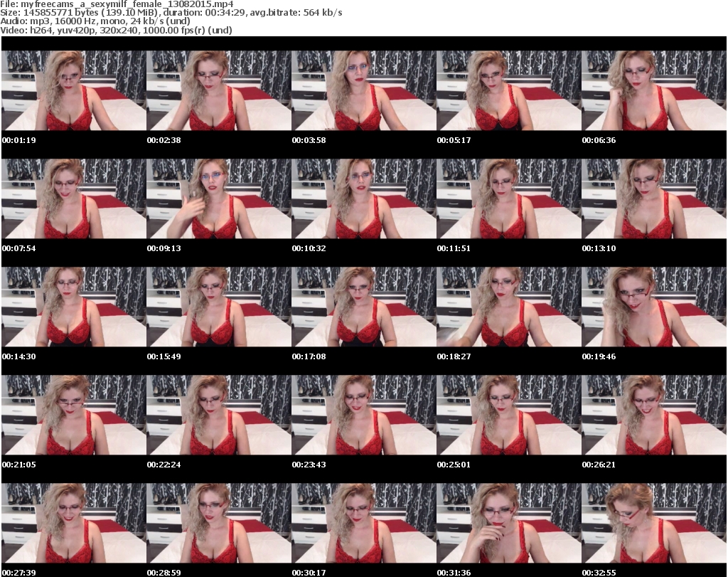Click the timestamp label 00:01:19
Screen dimensions: 728x577
pos(19,140)
